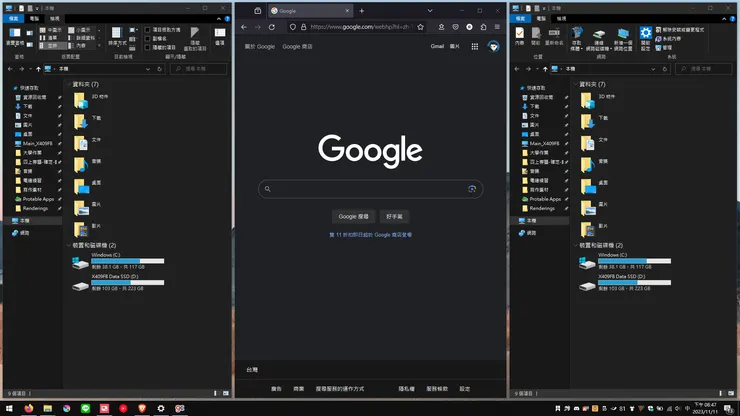Expand layout gallery More arrow in left Explorer
Screen dimensions: 740x416
[100, 46]
